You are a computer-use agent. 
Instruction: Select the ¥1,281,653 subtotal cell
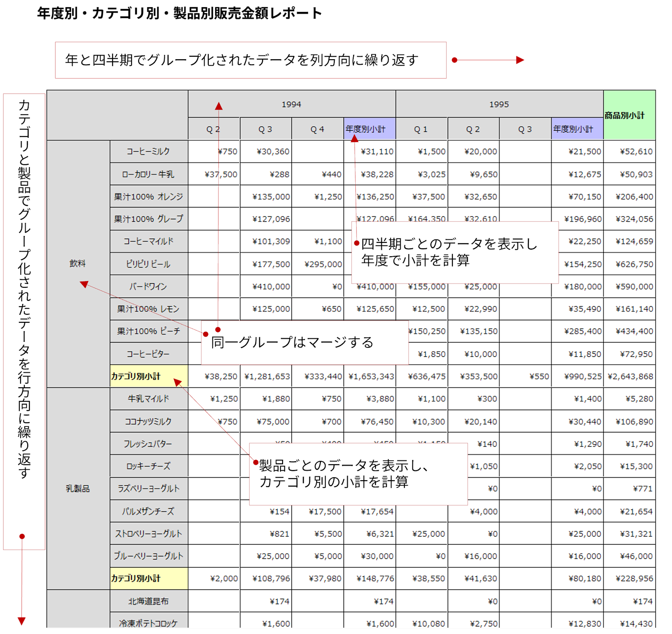coord(266,376)
